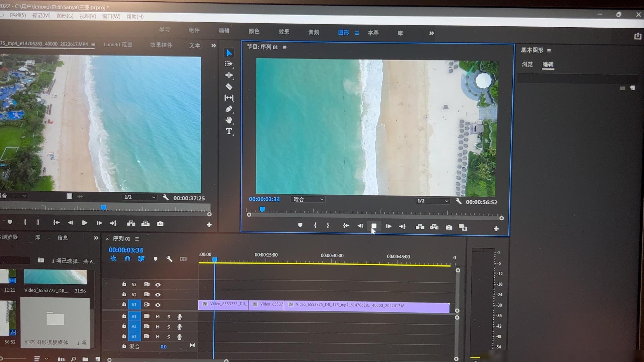The height and width of the screenshot is (362, 644).
Task: Export frame from the Source monitor
Action: [160, 224]
